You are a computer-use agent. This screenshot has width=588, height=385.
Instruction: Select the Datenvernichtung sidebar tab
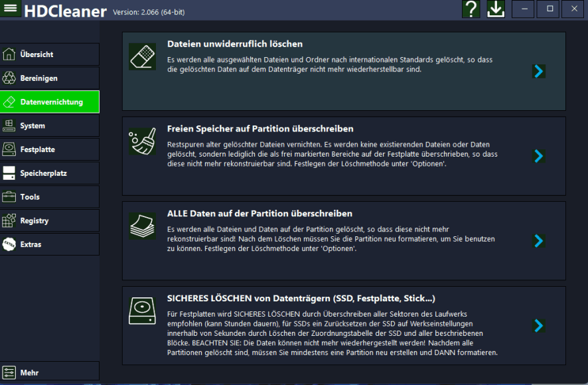(x=50, y=102)
